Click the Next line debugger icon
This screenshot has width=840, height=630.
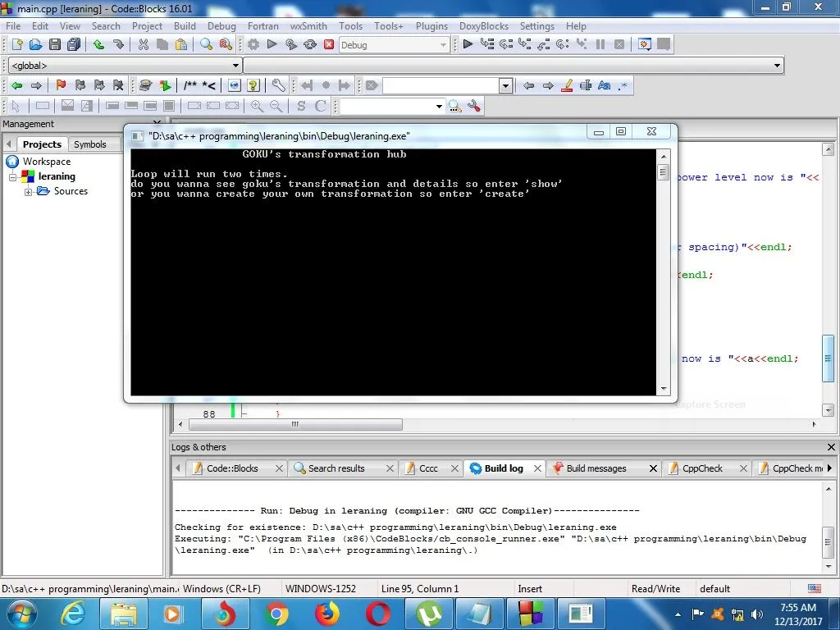tap(505, 44)
